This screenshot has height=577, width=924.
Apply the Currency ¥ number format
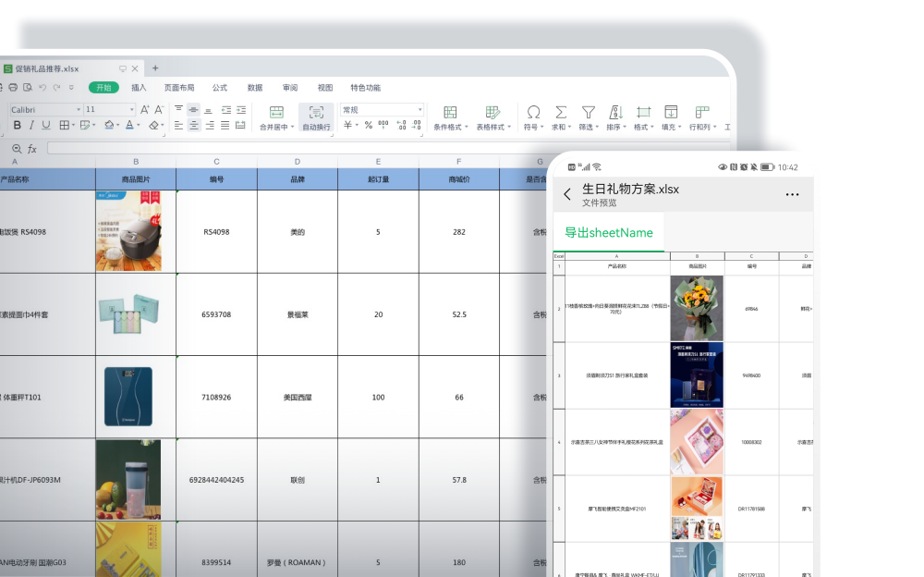(348, 125)
